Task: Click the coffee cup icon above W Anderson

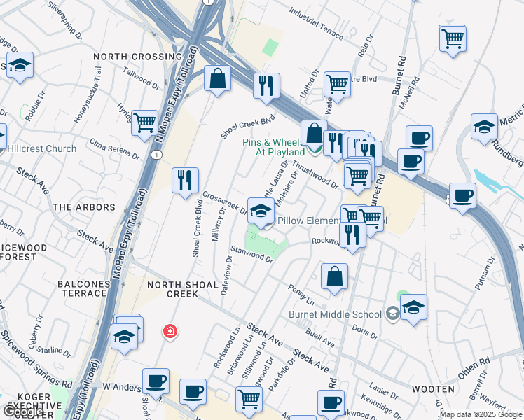Action: click(156, 381)
